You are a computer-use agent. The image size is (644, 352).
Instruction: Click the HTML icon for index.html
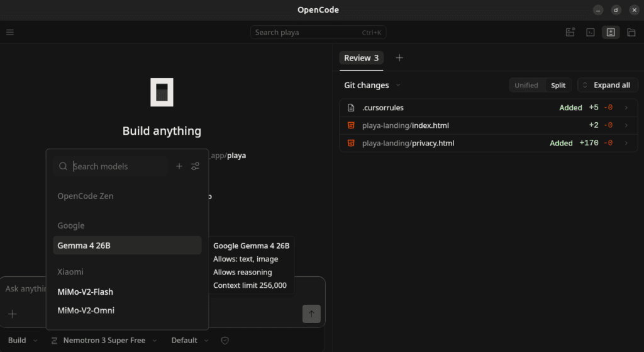351,125
